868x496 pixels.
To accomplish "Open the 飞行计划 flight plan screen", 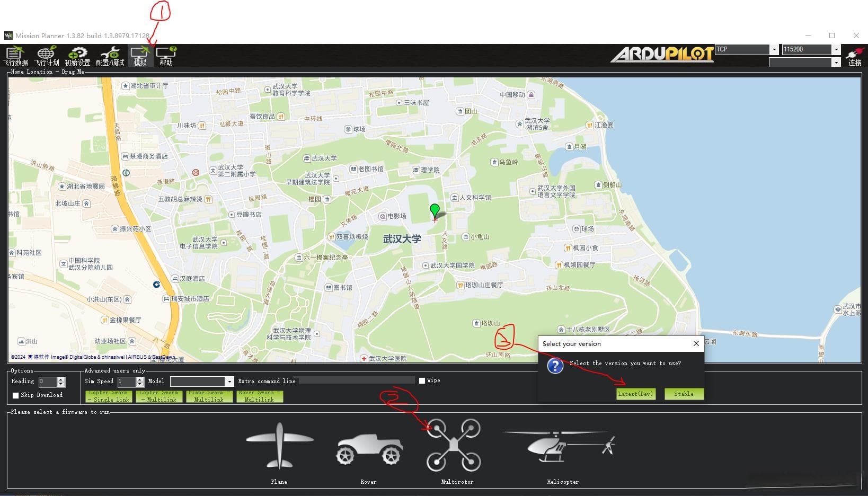I will (x=47, y=56).
